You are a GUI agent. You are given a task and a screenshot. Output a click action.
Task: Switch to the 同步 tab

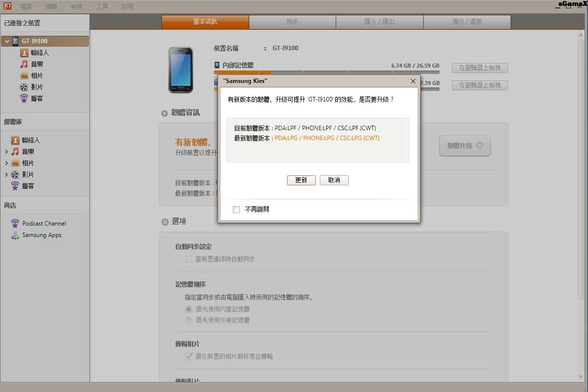point(292,22)
